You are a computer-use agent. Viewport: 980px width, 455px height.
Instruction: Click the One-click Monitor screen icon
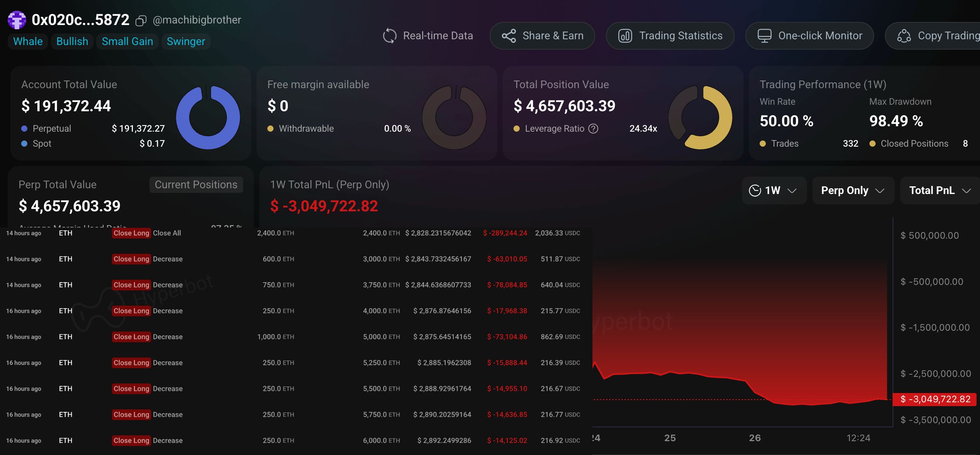[x=764, y=36]
